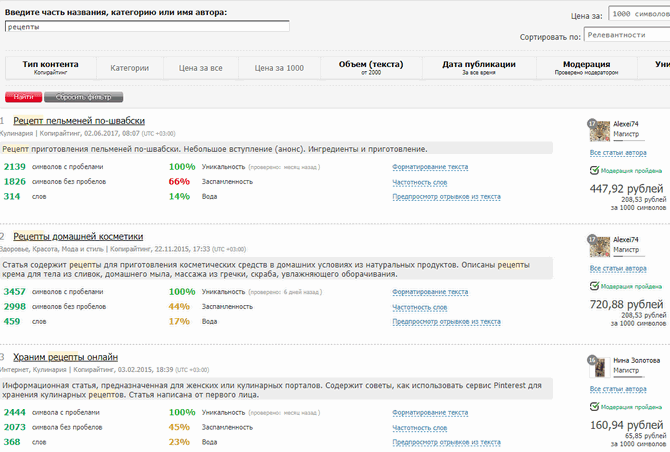Click the 23% Вода value
Viewport: 670px width, 452px height.
coord(179,442)
